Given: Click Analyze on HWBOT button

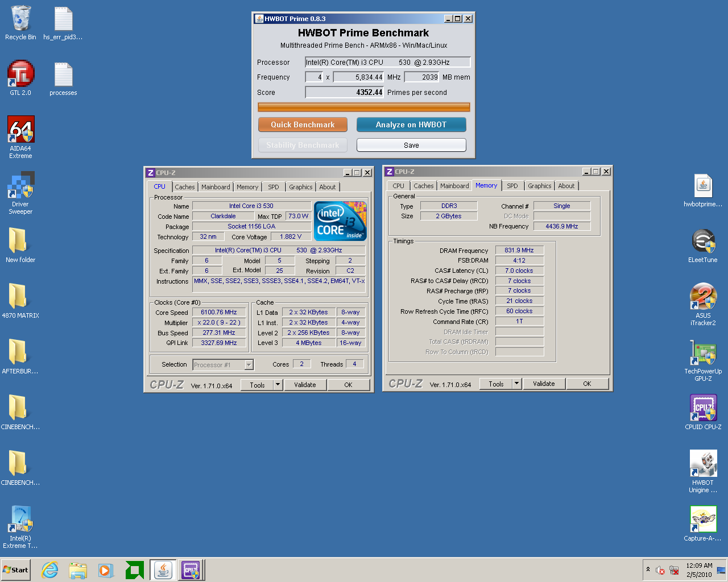Looking at the screenshot, I should point(411,124).
